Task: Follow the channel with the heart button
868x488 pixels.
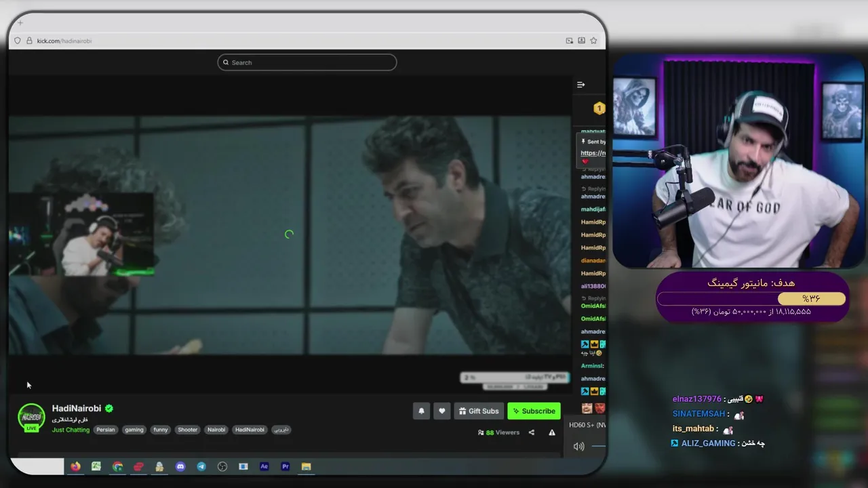Action: (x=442, y=411)
